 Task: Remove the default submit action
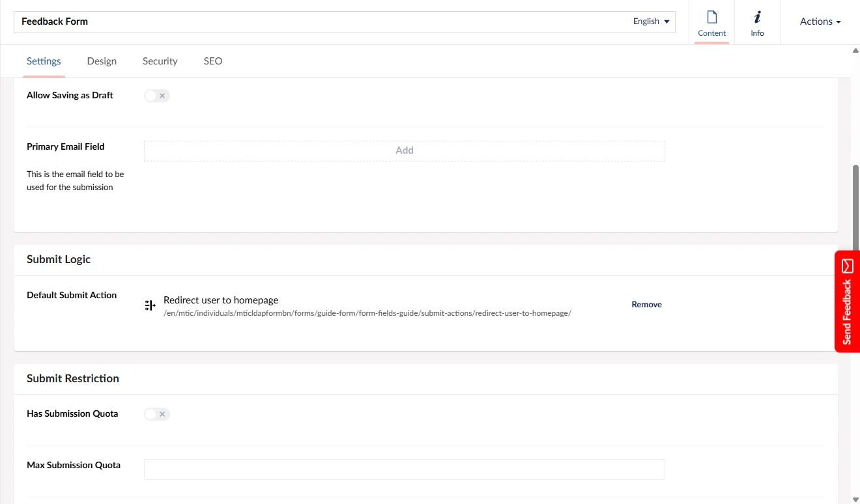click(x=646, y=305)
